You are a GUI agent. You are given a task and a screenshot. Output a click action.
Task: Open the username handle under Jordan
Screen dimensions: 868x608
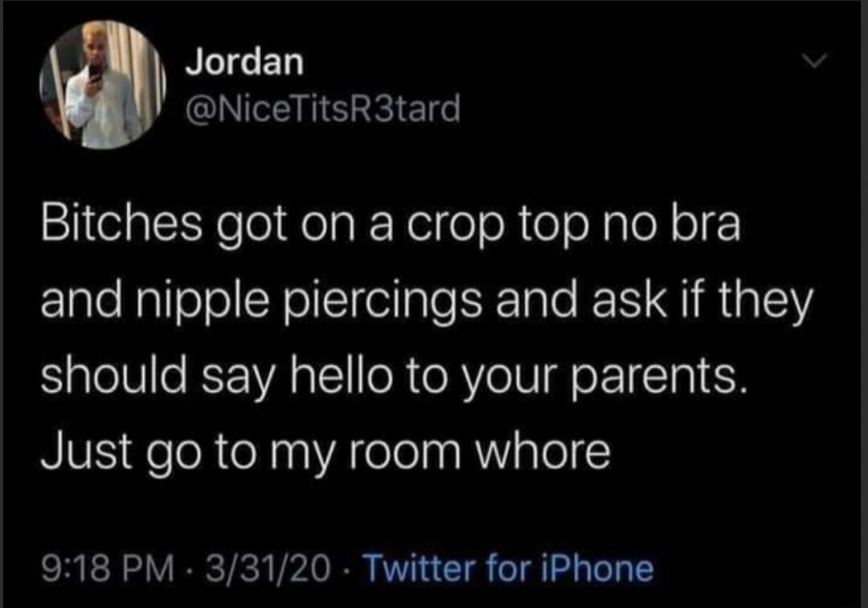click(325, 108)
